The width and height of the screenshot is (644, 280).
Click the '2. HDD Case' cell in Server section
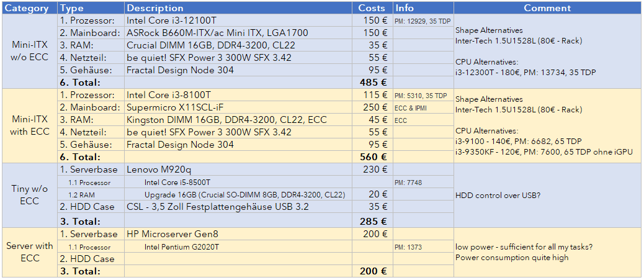click(x=91, y=259)
